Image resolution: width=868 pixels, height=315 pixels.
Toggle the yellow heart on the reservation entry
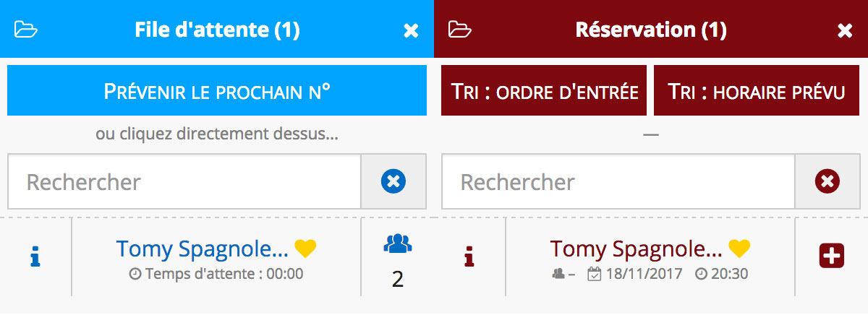pos(739,249)
